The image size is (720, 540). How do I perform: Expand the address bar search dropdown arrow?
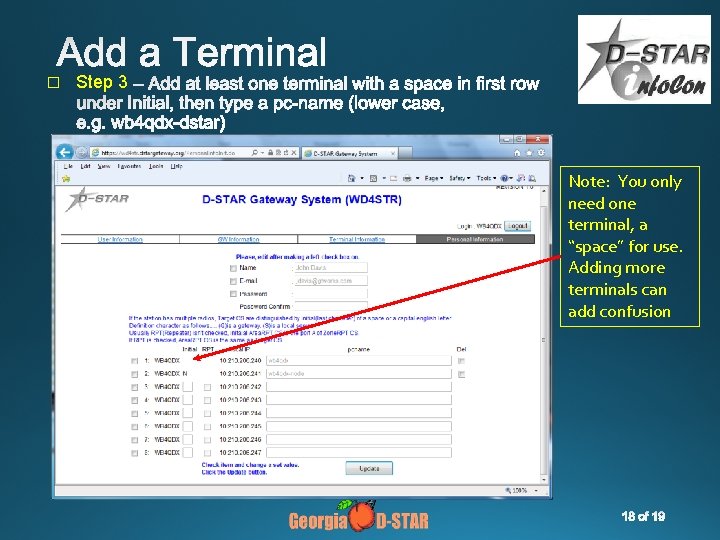pos(262,152)
